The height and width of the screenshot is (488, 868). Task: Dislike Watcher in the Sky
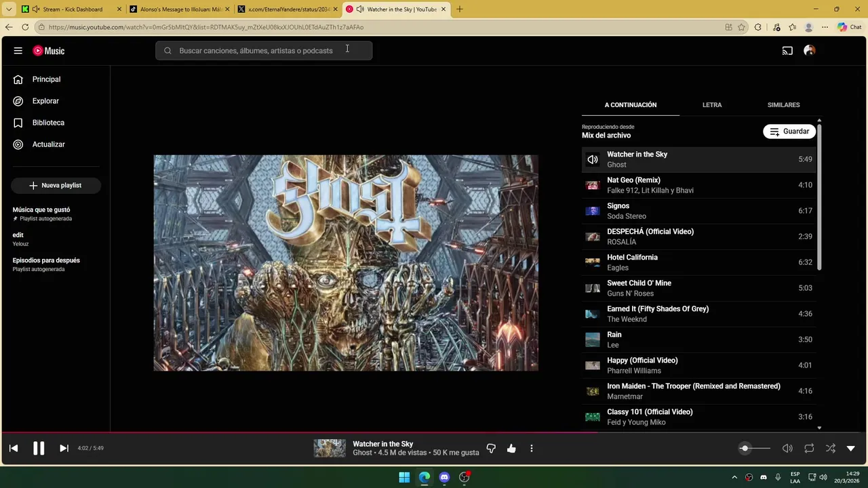(491, 448)
